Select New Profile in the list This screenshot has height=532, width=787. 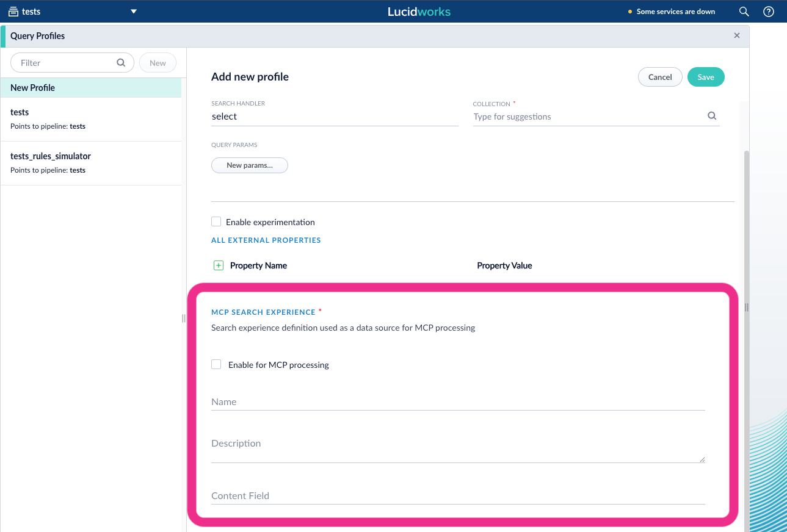(x=91, y=88)
